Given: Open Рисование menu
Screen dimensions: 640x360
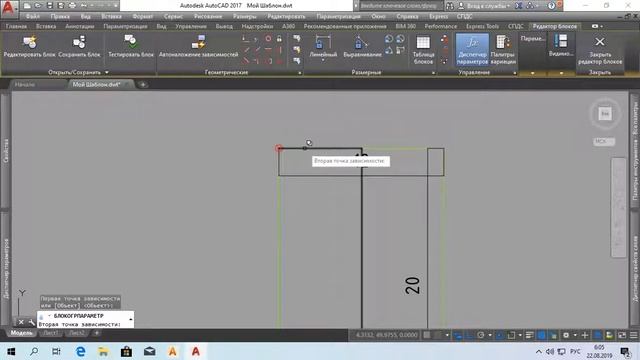Looking at the screenshot, I should coord(208,16).
